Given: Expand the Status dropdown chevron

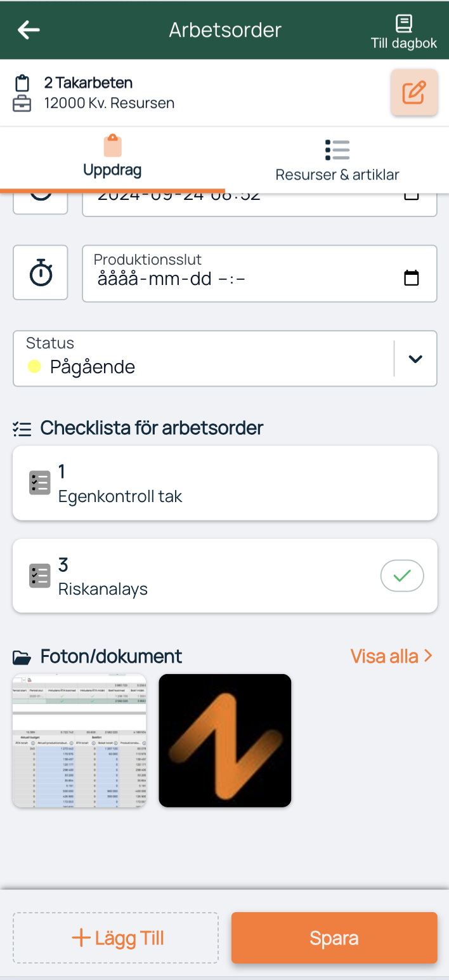Looking at the screenshot, I should pos(415,359).
